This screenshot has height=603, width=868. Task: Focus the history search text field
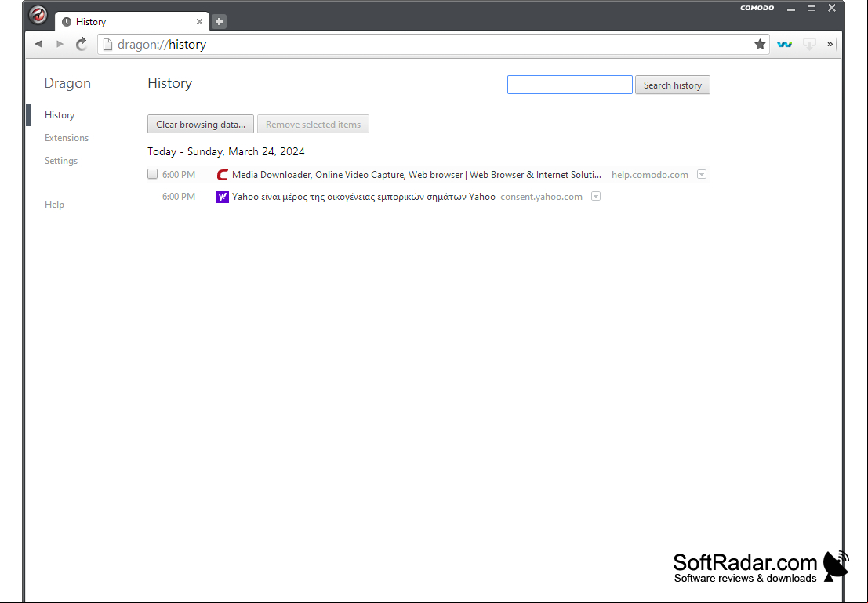pyautogui.click(x=569, y=85)
